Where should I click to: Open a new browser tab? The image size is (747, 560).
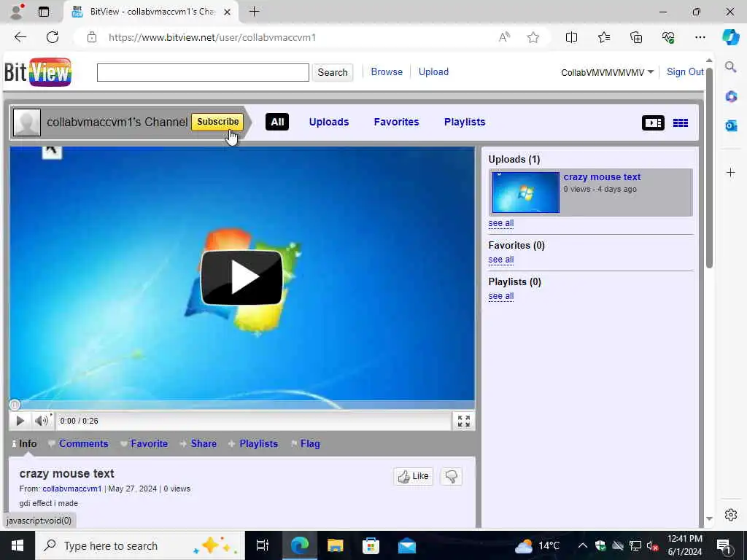pyautogui.click(x=254, y=12)
